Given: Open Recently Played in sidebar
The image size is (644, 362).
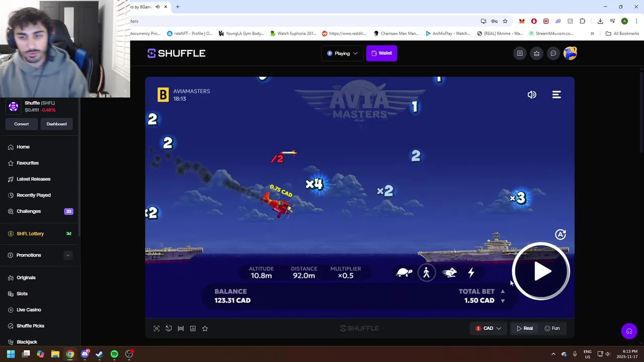Looking at the screenshot, I should pos(33,195).
